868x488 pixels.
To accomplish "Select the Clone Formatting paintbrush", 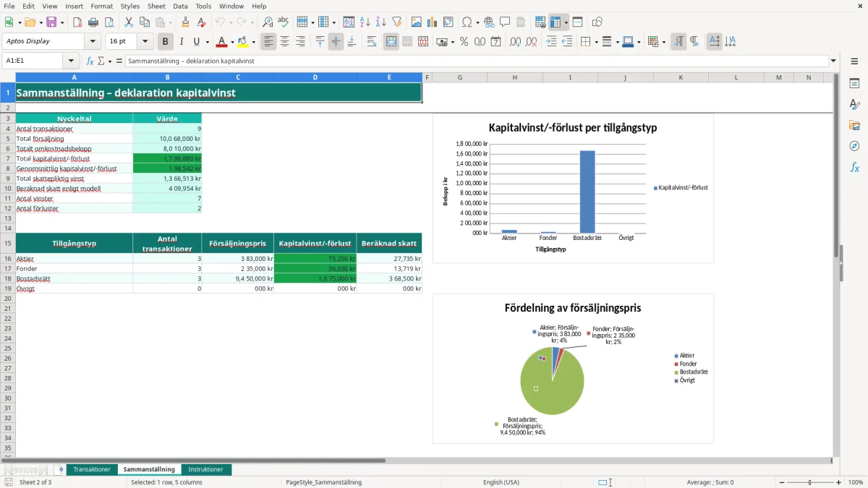I will pos(185,22).
